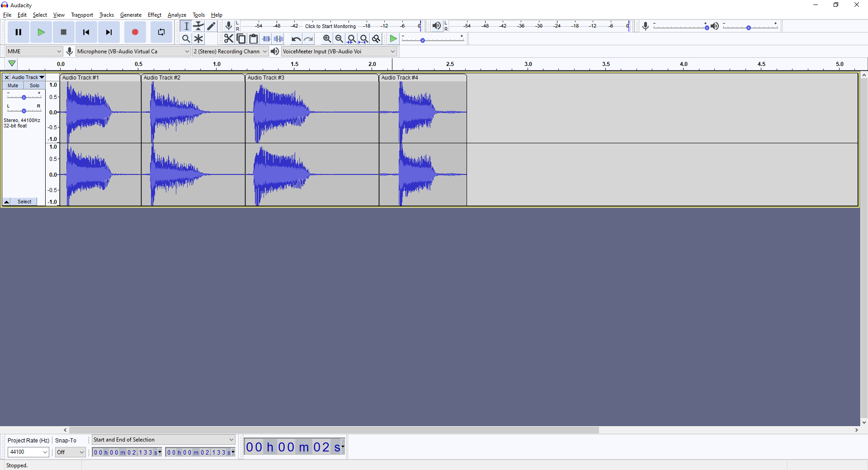Select the Selection (I-beam) tool

tap(186, 26)
